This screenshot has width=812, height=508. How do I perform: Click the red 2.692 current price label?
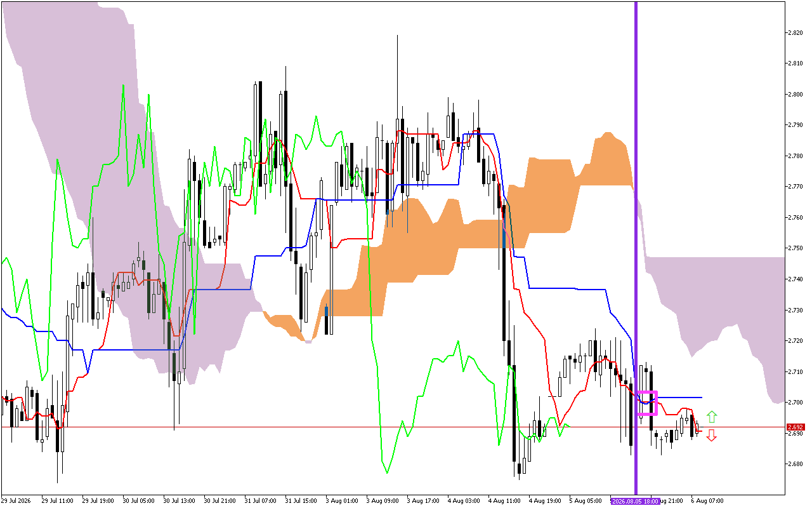point(795,427)
